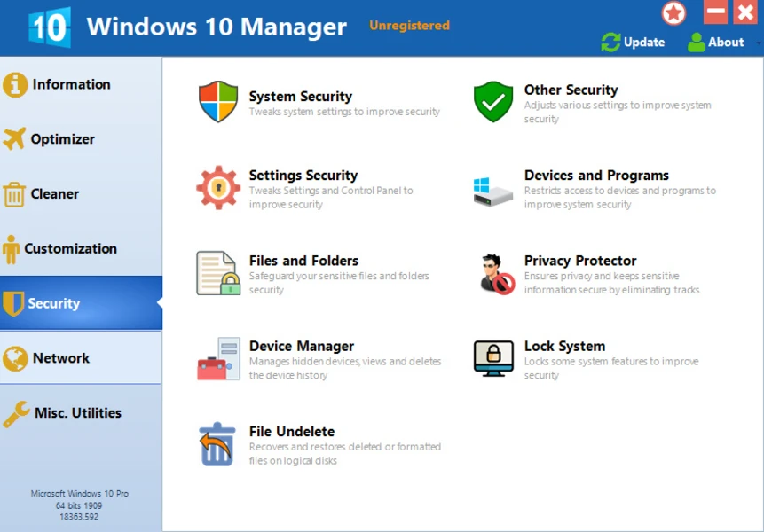Click 'Locks some system features to improve' description

pyautogui.click(x=611, y=361)
